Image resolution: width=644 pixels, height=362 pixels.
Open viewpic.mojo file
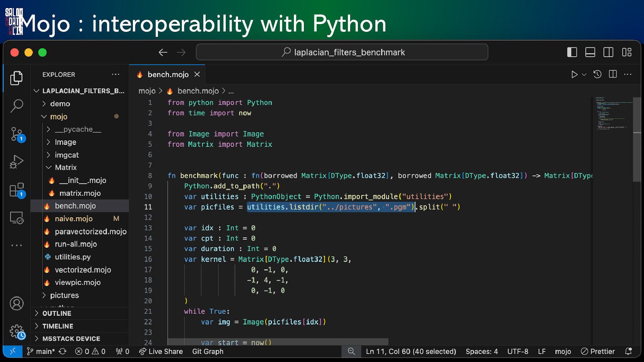point(80,282)
